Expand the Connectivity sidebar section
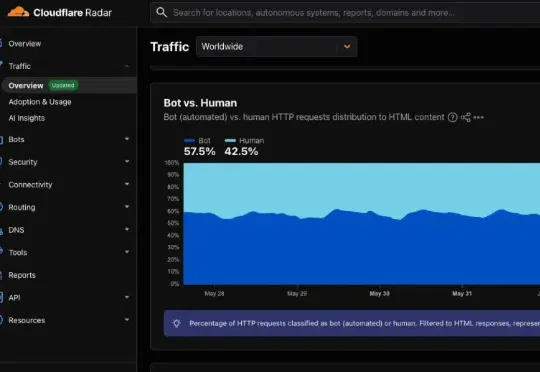Screen dimensions: 540x372 [x=127, y=184]
